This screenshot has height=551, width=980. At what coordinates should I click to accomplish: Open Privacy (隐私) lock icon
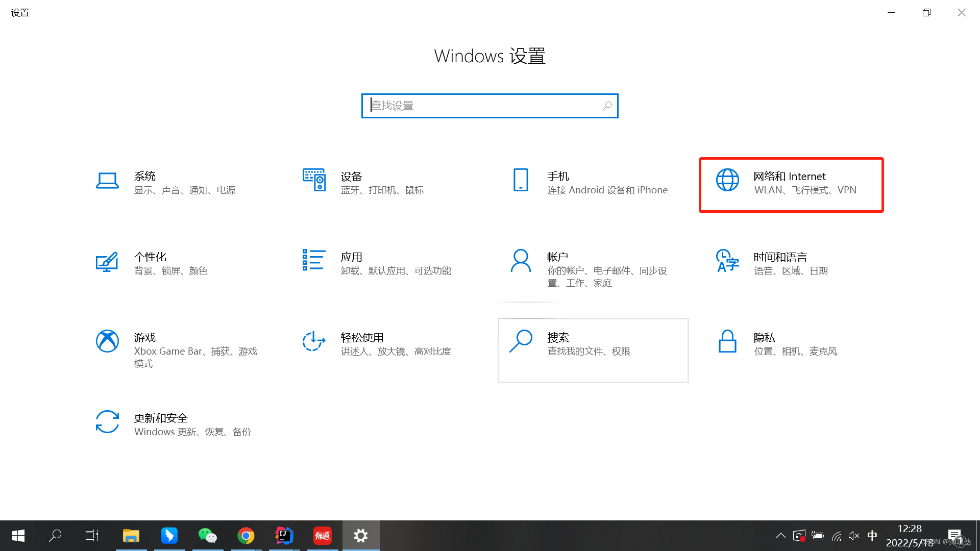[x=727, y=341]
